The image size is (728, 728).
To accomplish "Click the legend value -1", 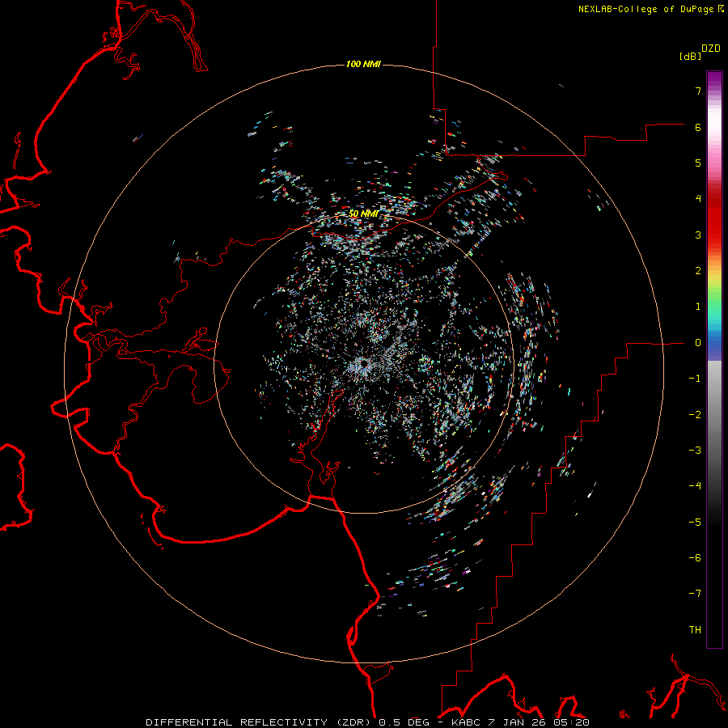I will 695,379.
